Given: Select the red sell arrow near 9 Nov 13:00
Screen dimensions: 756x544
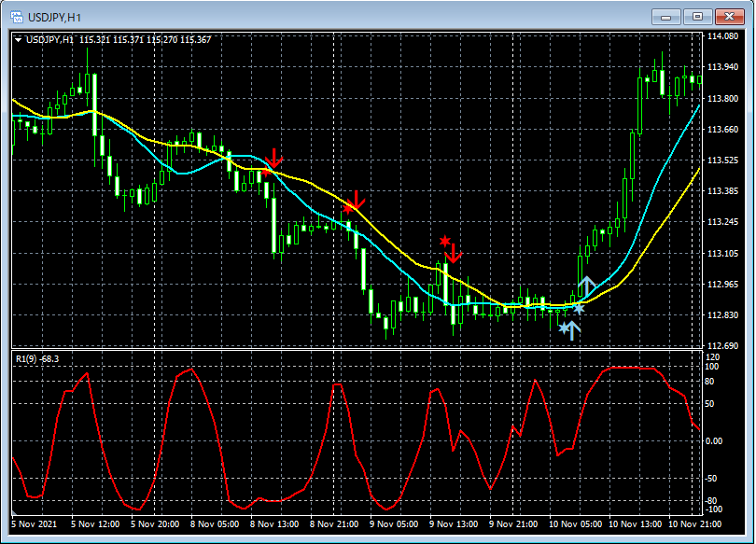Looking at the screenshot, I should [x=454, y=254].
